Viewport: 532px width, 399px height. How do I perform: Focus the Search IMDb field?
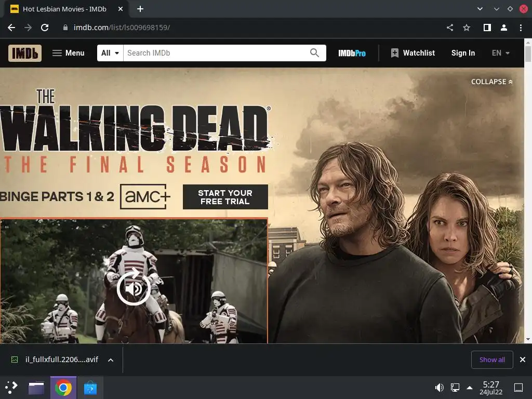216,53
